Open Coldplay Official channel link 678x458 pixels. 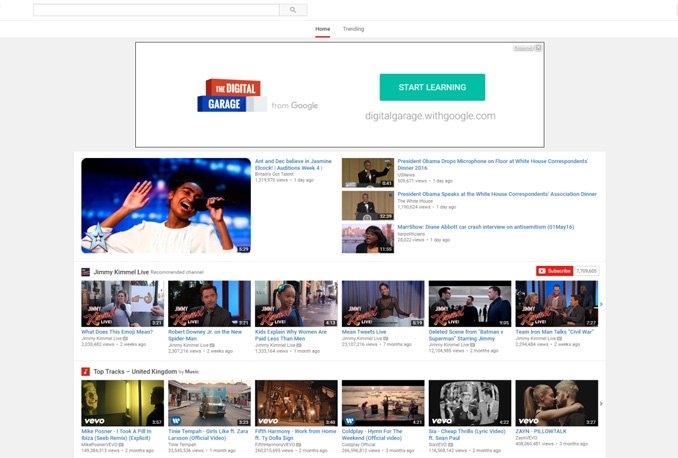[358, 445]
